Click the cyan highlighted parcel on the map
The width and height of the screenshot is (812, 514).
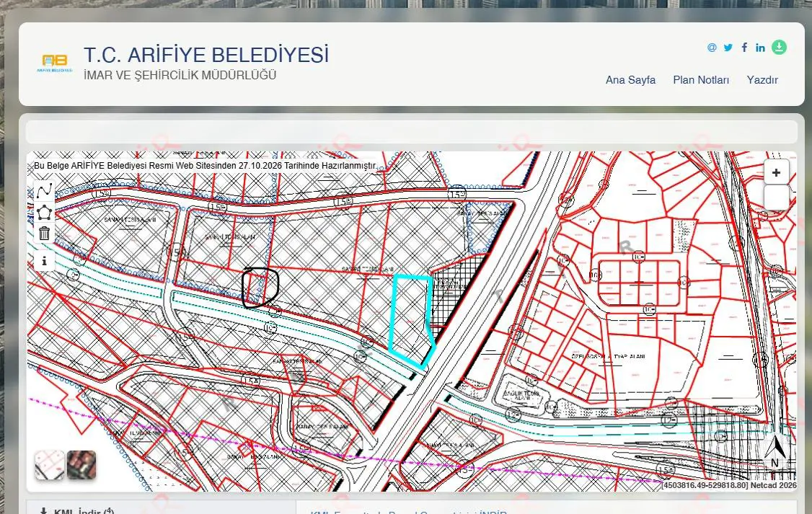[412, 321]
